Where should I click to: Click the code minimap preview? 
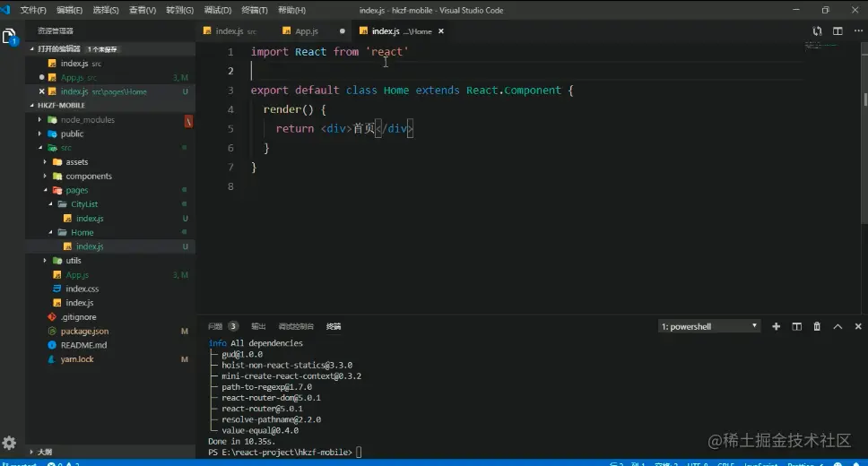(821, 46)
